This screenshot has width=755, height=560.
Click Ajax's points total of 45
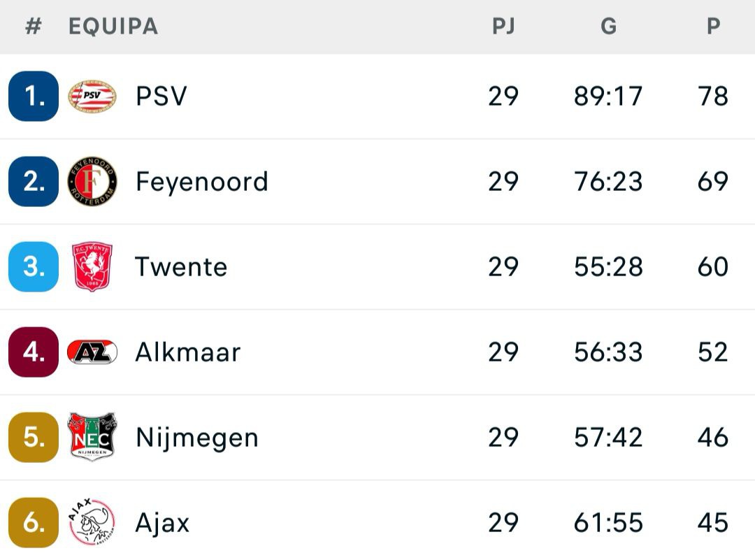(712, 522)
